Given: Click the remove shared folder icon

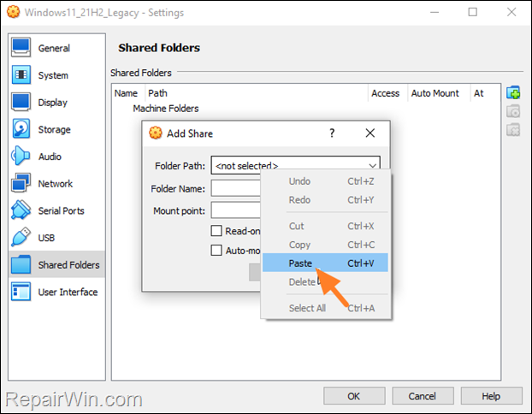Looking at the screenshot, I should pyautogui.click(x=513, y=130).
